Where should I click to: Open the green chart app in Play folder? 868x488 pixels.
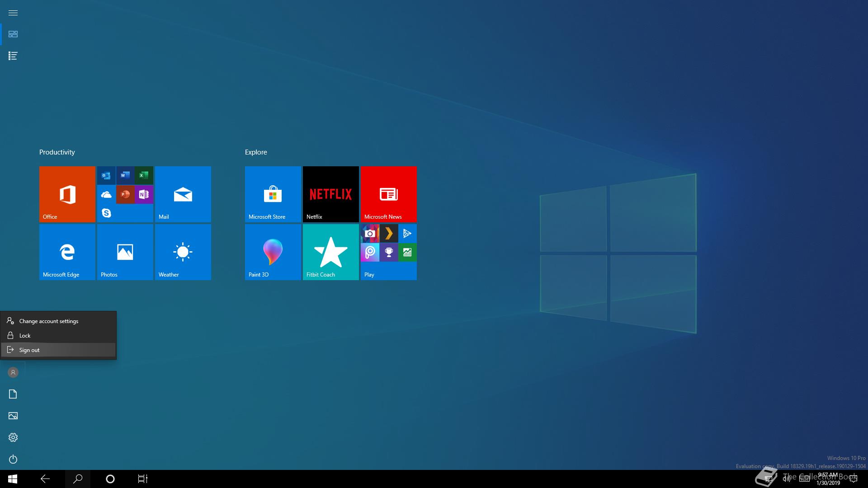coord(407,252)
